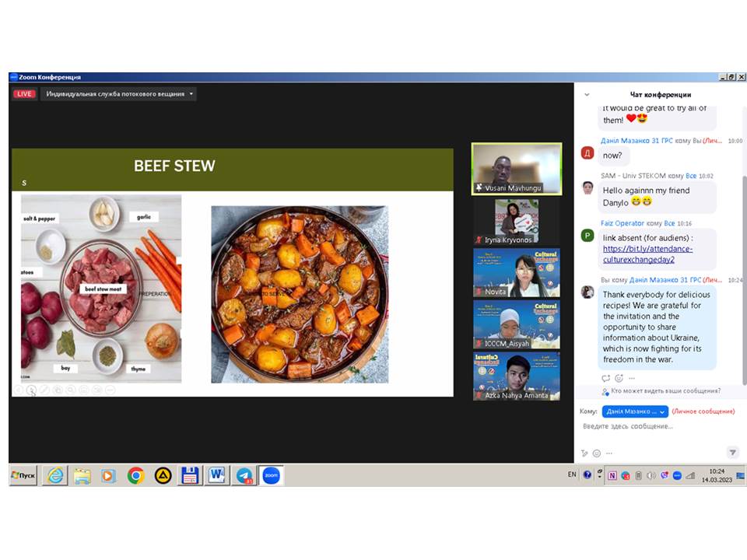Select Novita video thumbnail
747x560 pixels.
click(x=517, y=273)
